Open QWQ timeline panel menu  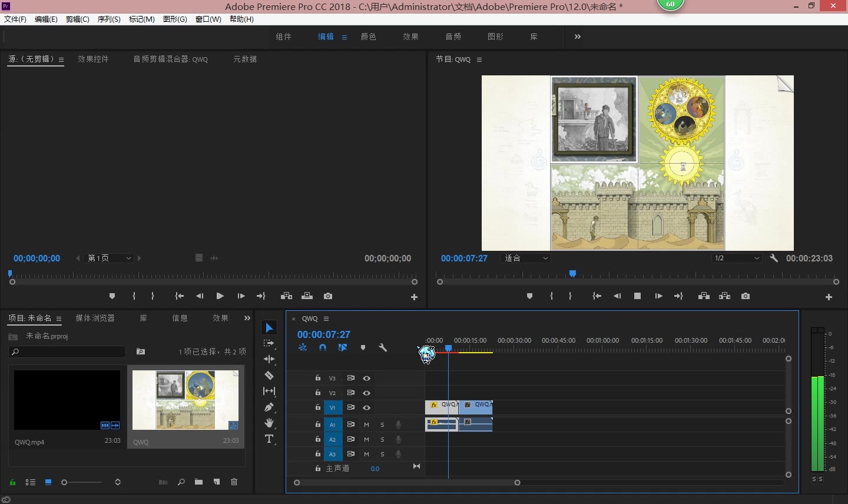(326, 319)
